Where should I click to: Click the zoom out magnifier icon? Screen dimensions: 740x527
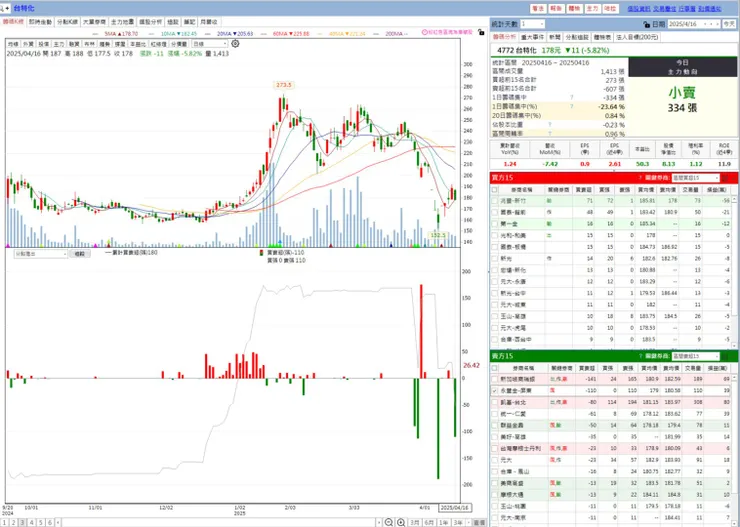coord(388,522)
